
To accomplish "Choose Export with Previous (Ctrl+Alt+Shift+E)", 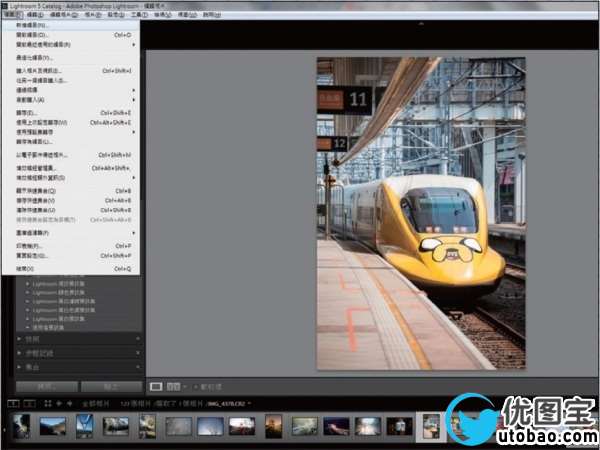I will [x=71, y=122].
